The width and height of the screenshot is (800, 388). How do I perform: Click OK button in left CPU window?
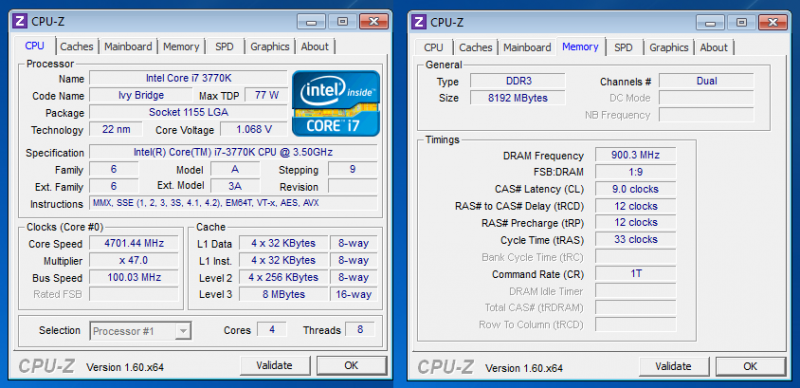click(x=351, y=366)
